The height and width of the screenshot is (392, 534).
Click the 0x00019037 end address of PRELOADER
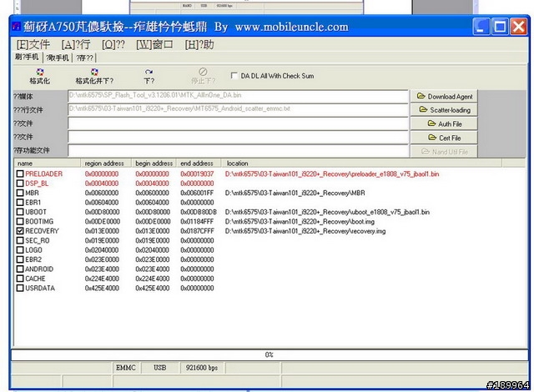[197, 173]
